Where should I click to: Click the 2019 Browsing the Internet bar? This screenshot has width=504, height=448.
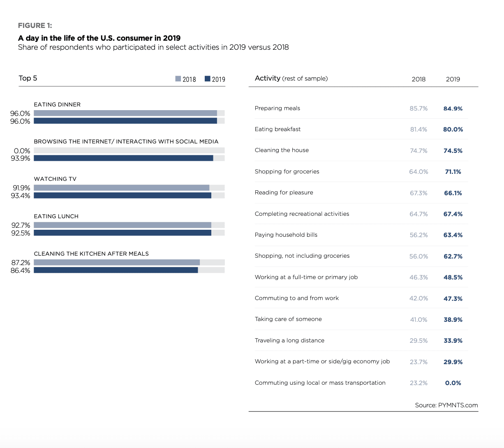coord(123,158)
